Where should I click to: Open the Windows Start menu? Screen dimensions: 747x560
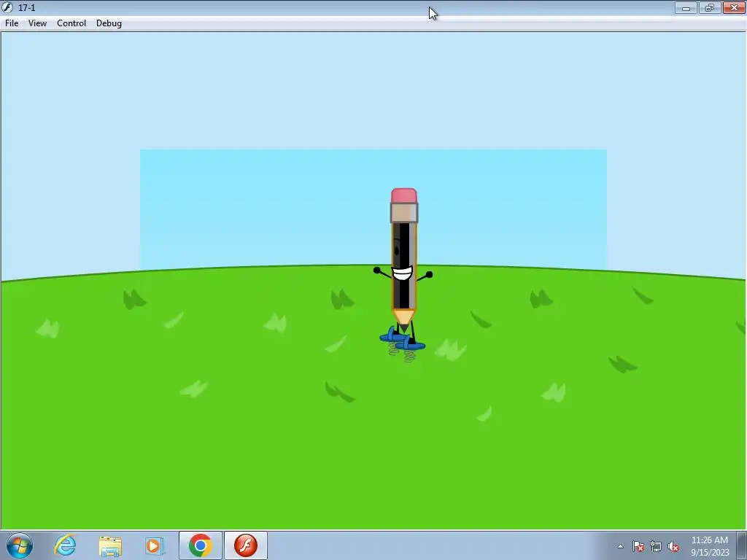coord(20,545)
